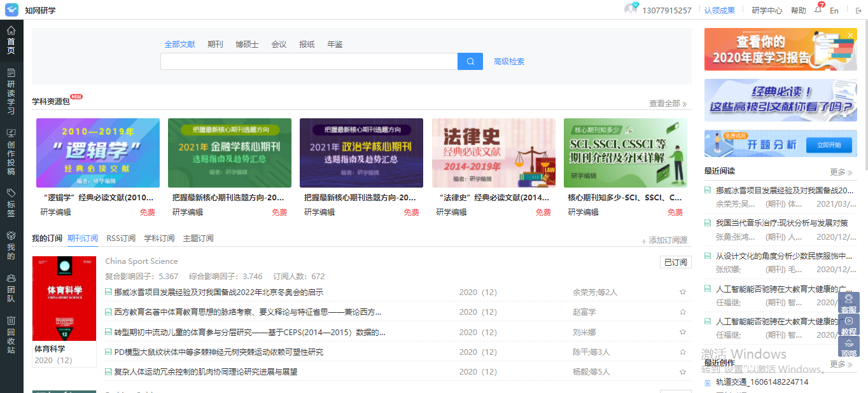This screenshot has height=393, width=868.
Task: Open 标签 tags in the sidebar
Action: [x=11, y=203]
